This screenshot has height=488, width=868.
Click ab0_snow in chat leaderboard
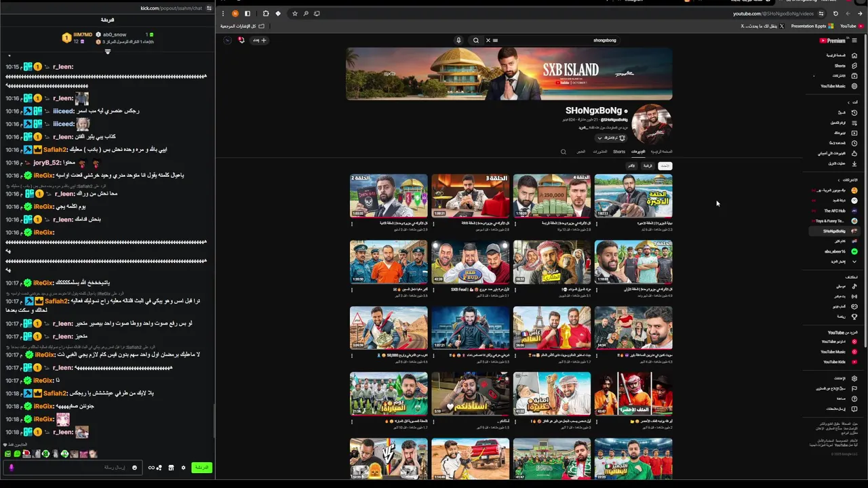[x=114, y=35]
